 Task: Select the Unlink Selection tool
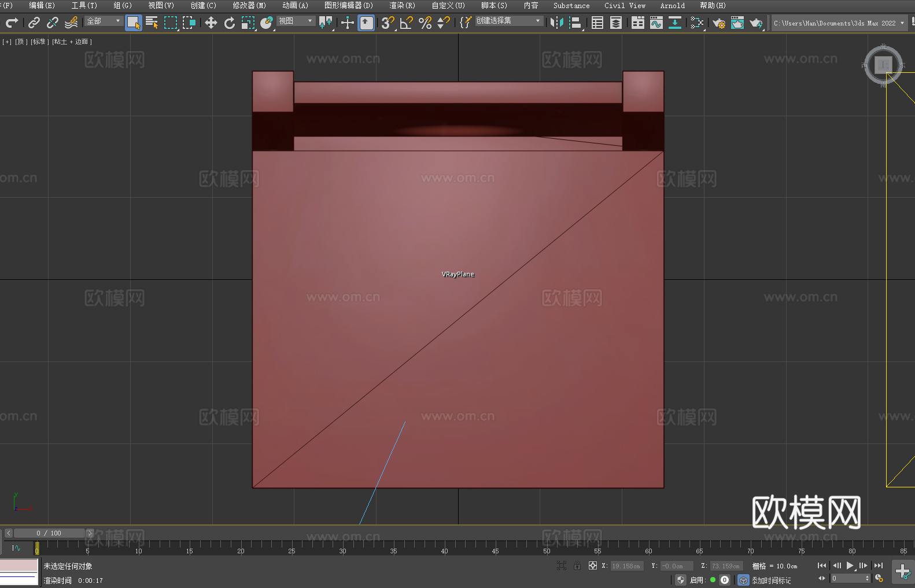tap(53, 23)
